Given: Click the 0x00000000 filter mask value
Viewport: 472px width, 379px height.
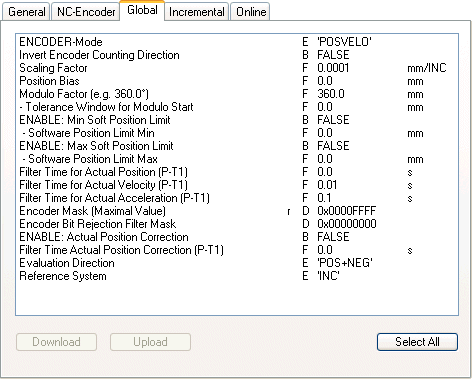Looking at the screenshot, I should point(347,224).
